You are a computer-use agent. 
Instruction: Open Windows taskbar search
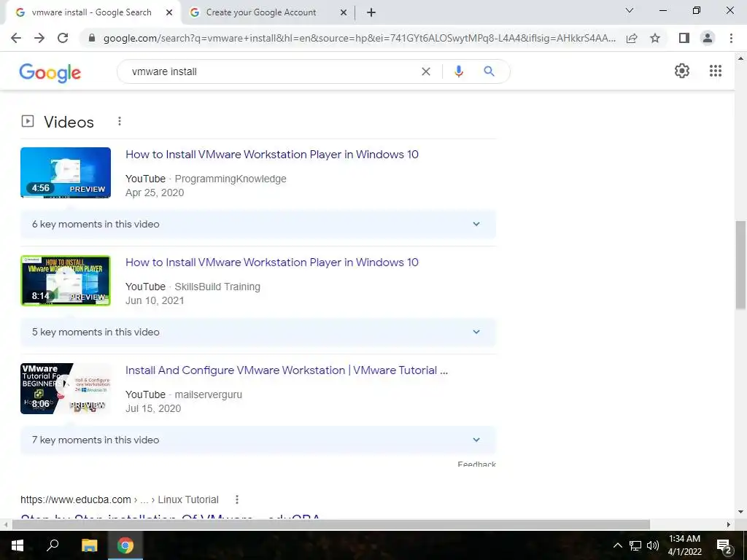[53, 545]
